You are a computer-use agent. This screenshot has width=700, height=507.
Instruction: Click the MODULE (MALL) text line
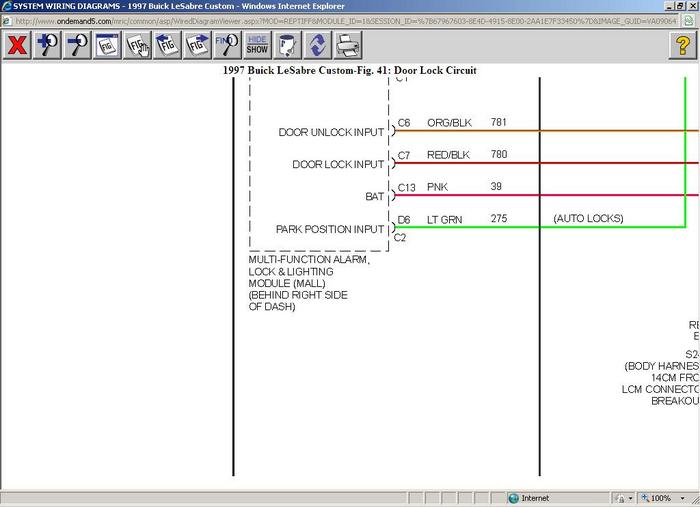[x=287, y=283]
